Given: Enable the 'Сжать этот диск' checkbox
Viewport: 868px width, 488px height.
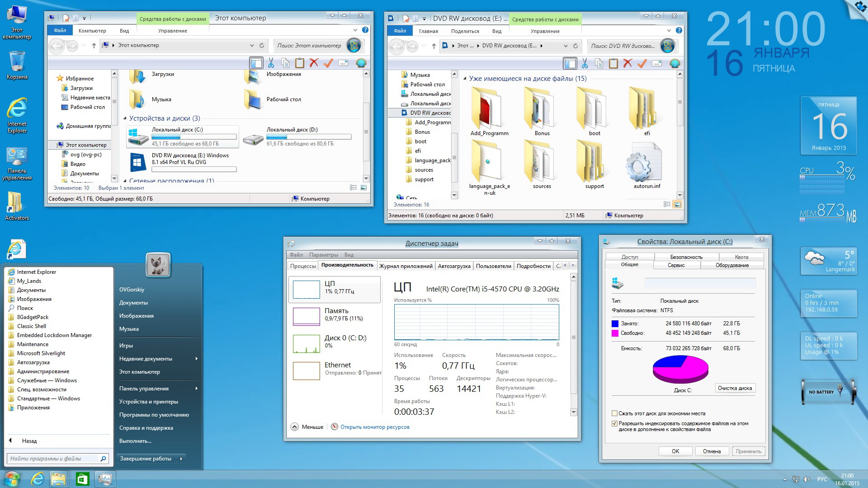Looking at the screenshot, I should 614,413.
